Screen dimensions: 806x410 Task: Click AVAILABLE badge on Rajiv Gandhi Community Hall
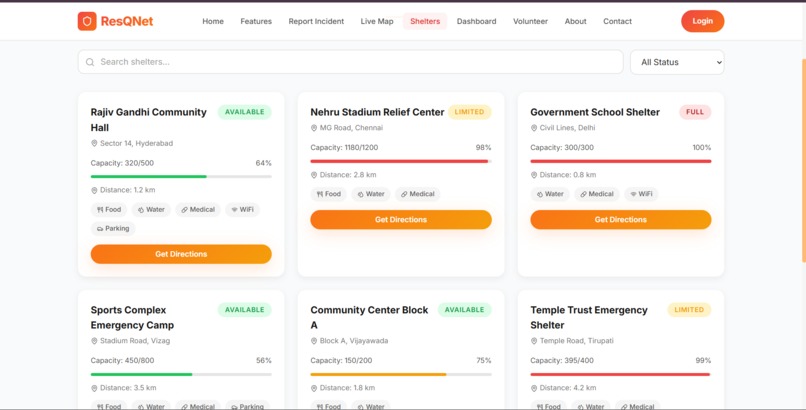pyautogui.click(x=245, y=112)
